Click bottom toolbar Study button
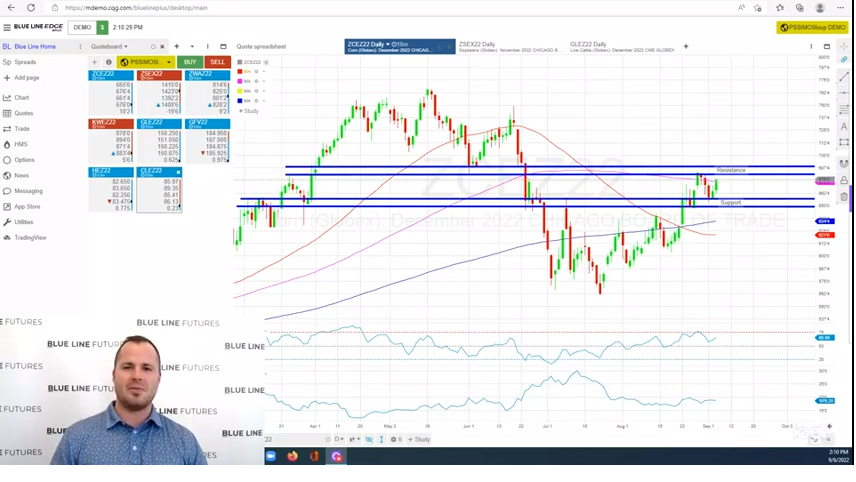 [419, 439]
